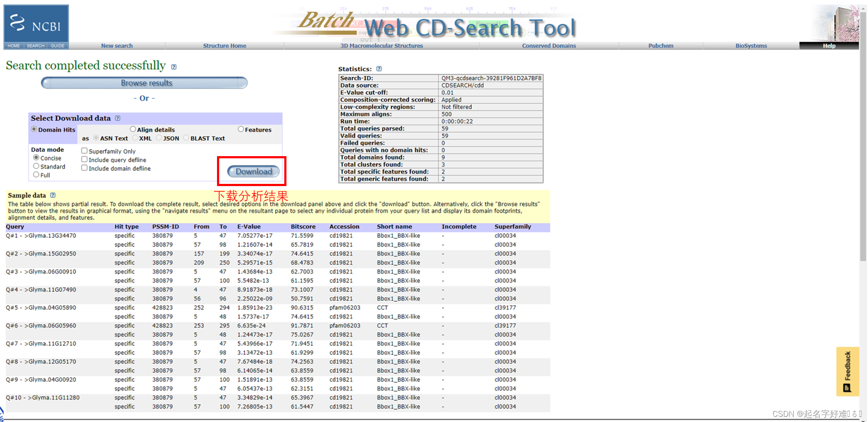Open help icon beside Search completed successfully

coord(174,67)
